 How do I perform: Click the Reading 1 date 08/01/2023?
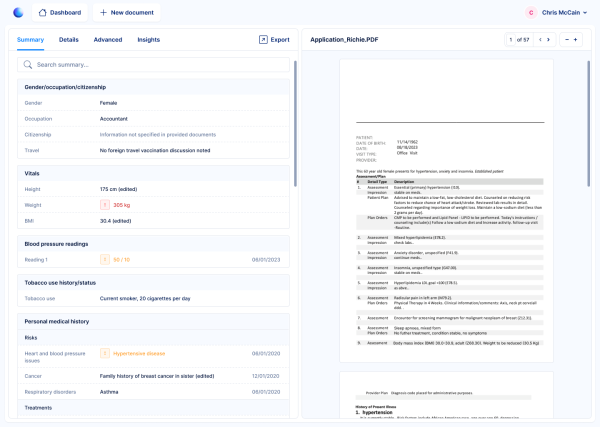coord(266,260)
